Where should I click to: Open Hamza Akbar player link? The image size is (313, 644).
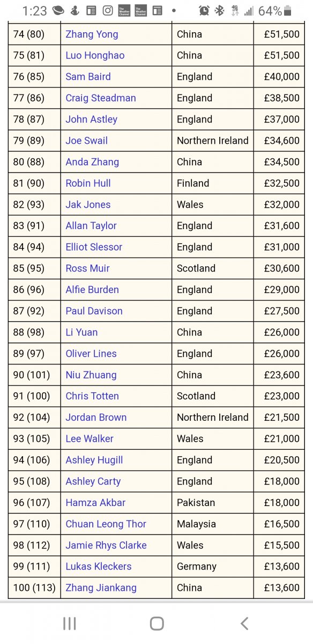coord(95,503)
